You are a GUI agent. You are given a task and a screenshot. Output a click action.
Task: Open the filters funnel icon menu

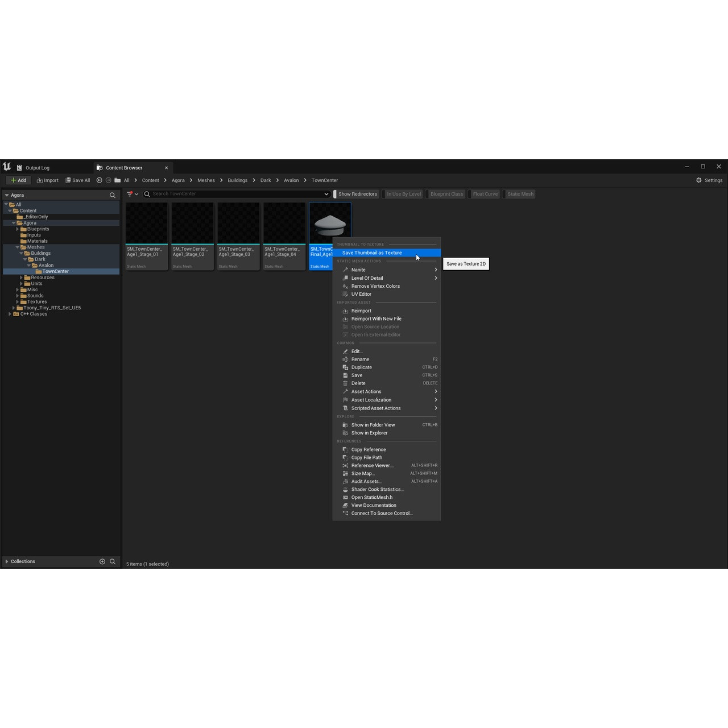click(x=133, y=194)
